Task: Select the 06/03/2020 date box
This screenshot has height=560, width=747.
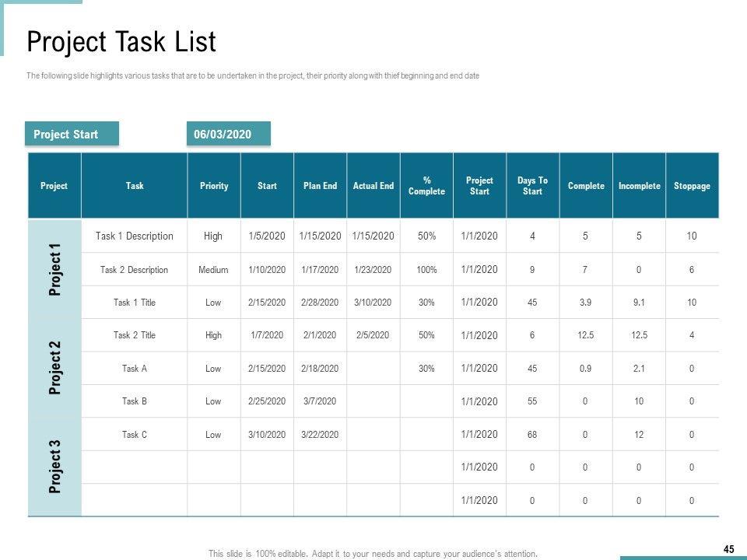Action: pyautogui.click(x=228, y=134)
